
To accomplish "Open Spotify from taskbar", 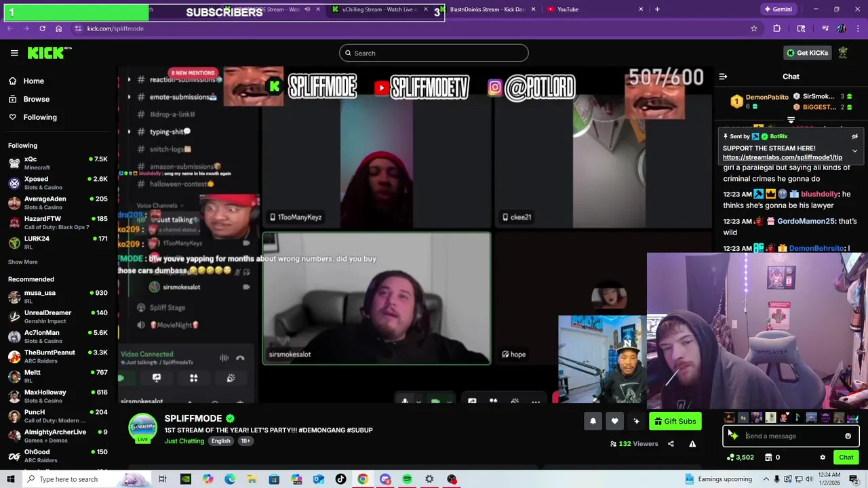I will (407, 479).
